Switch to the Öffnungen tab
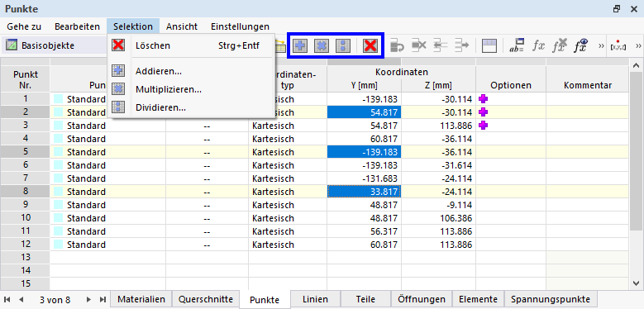This screenshot has height=309, width=644. point(422,299)
